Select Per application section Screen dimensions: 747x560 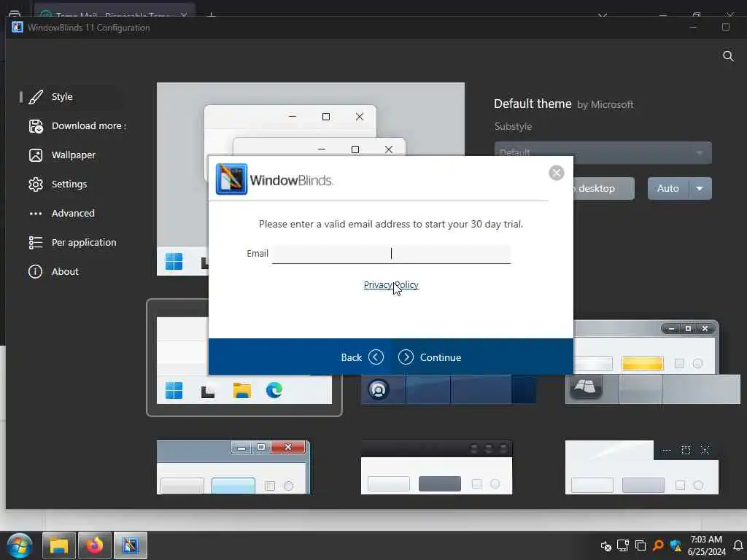(x=84, y=242)
